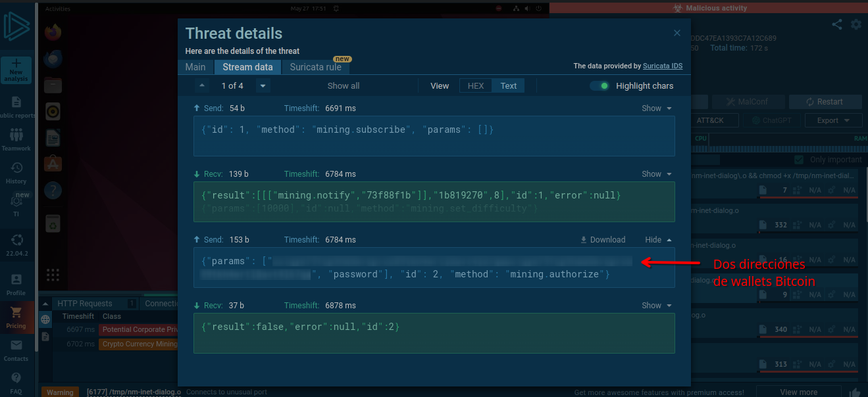Expand Show for the 139 b Recv packet
868x397 pixels.
click(x=657, y=174)
